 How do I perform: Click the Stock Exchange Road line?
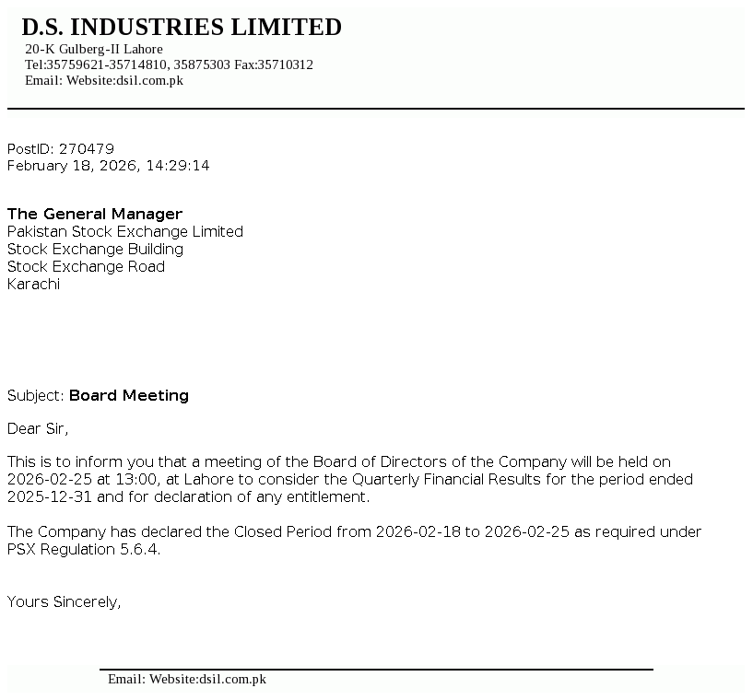pyautogui.click(x=86, y=266)
